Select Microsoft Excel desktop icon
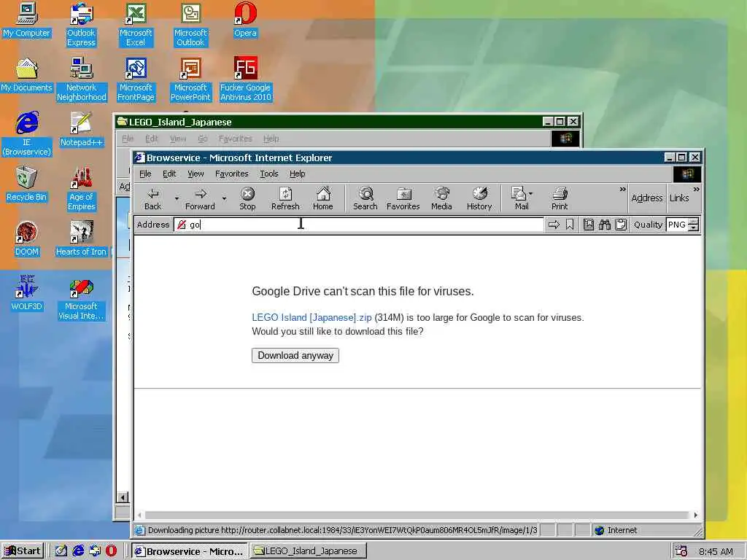Image resolution: width=747 pixels, height=560 pixels. 136,25
